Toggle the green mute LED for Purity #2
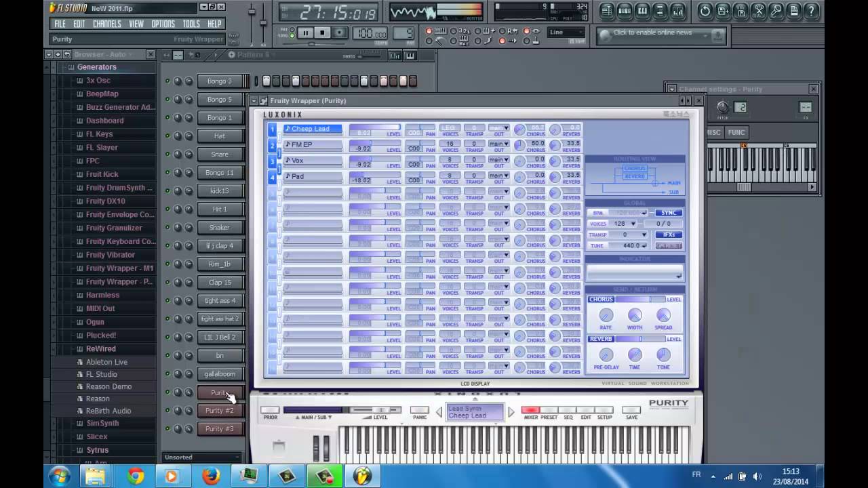This screenshot has width=868, height=488. coord(167,410)
